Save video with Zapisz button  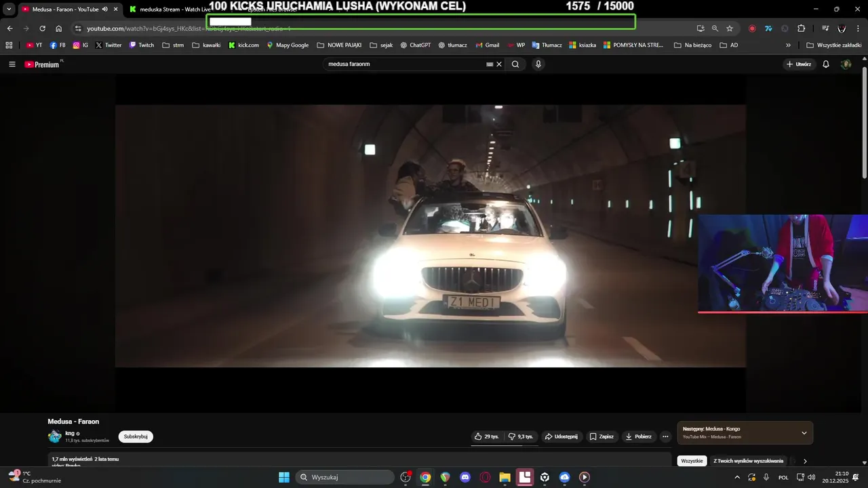point(601,436)
